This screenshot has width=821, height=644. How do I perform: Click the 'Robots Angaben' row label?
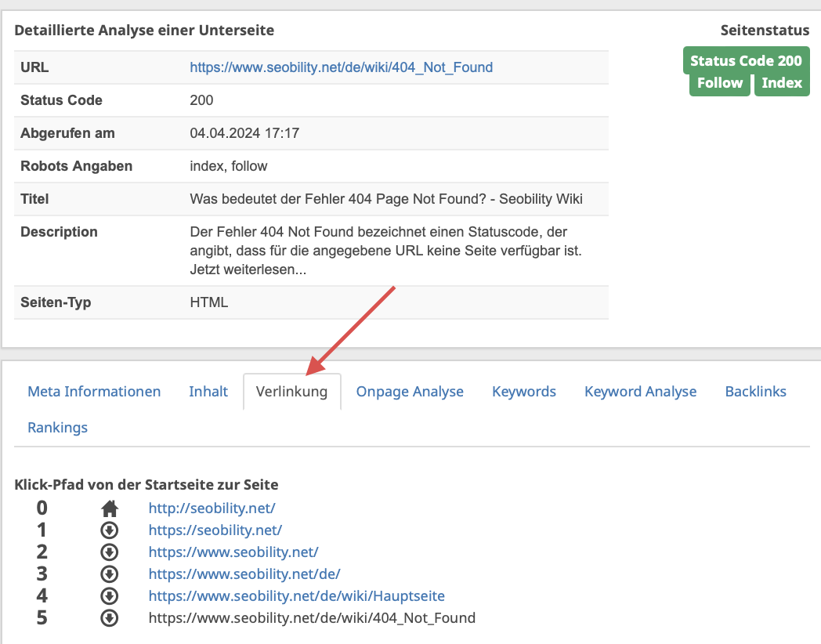[77, 167]
